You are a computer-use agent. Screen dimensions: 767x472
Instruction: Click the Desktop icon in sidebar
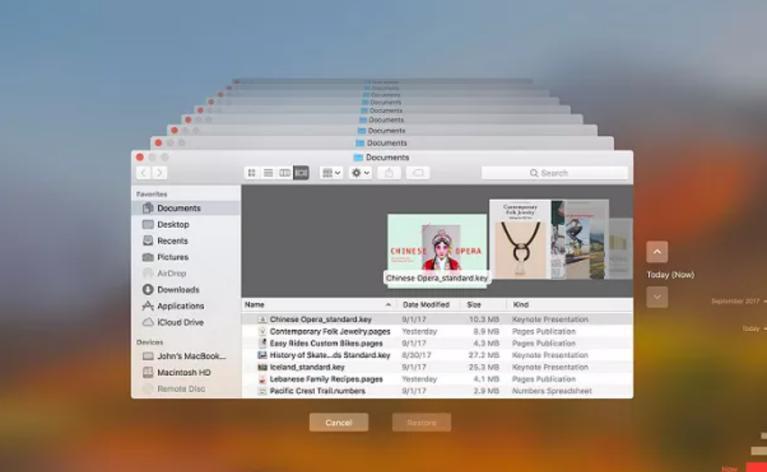coord(148,224)
